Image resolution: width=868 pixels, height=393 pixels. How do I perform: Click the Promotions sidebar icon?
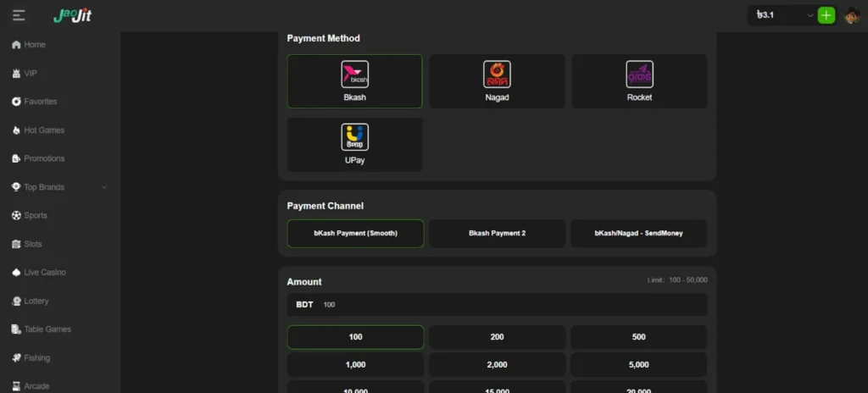(x=16, y=159)
